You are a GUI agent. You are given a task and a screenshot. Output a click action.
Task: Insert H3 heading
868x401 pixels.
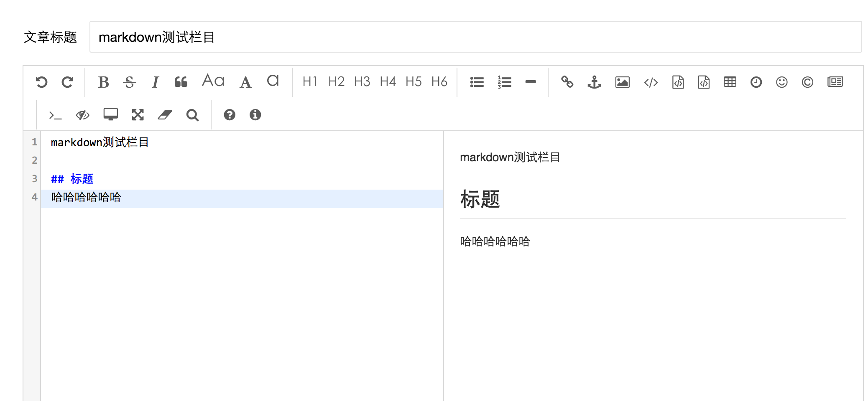362,81
